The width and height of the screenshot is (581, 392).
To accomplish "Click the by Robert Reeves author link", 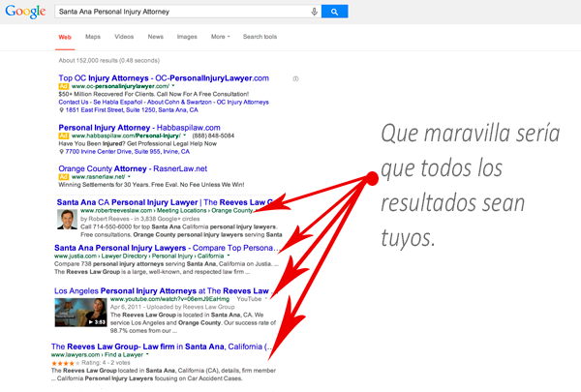I will (105, 219).
